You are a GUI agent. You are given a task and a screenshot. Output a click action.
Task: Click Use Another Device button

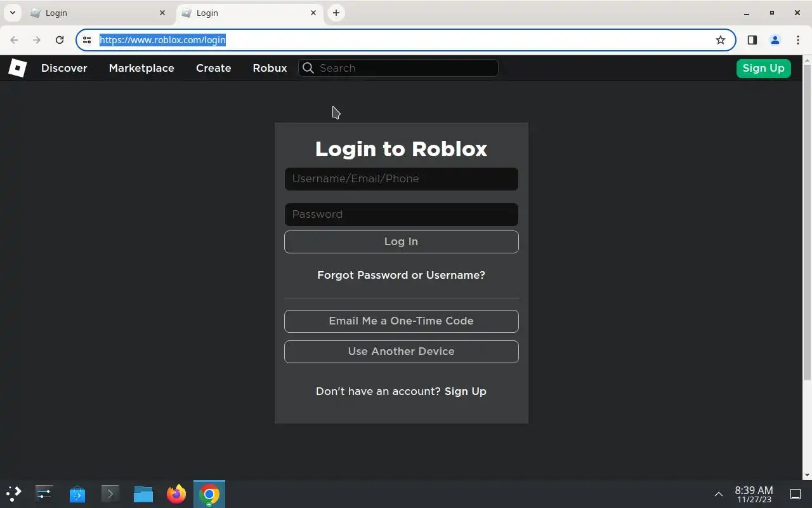click(401, 351)
